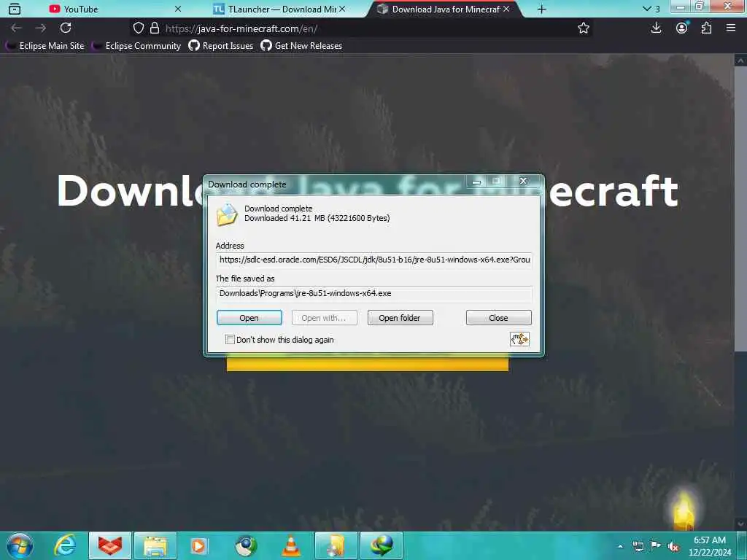
Task: Open Eclipse Main Site bookmark
Action: [44, 46]
